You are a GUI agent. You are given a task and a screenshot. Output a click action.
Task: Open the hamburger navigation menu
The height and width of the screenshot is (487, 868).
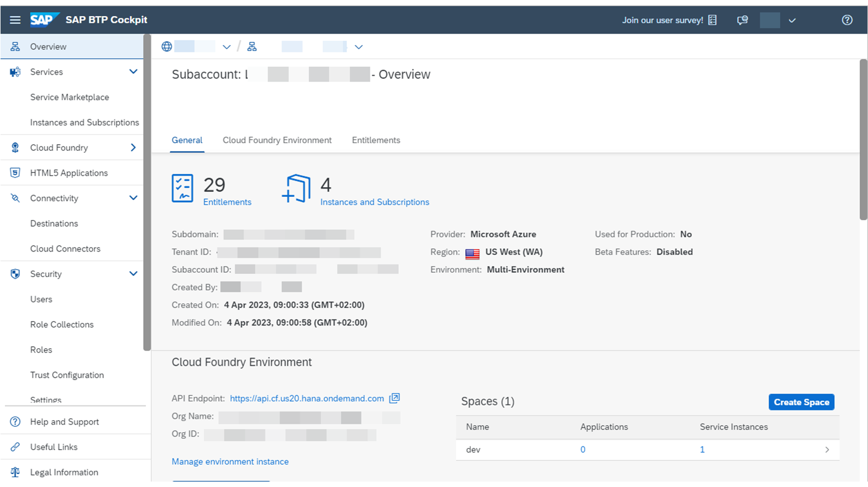(15, 20)
